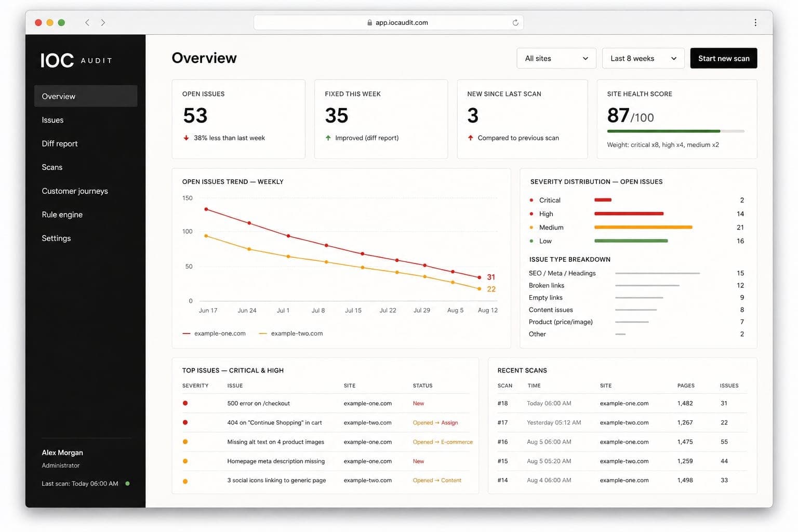This screenshot has width=798, height=532.
Task: Click Broken links breakdown row
Action: 636,285
